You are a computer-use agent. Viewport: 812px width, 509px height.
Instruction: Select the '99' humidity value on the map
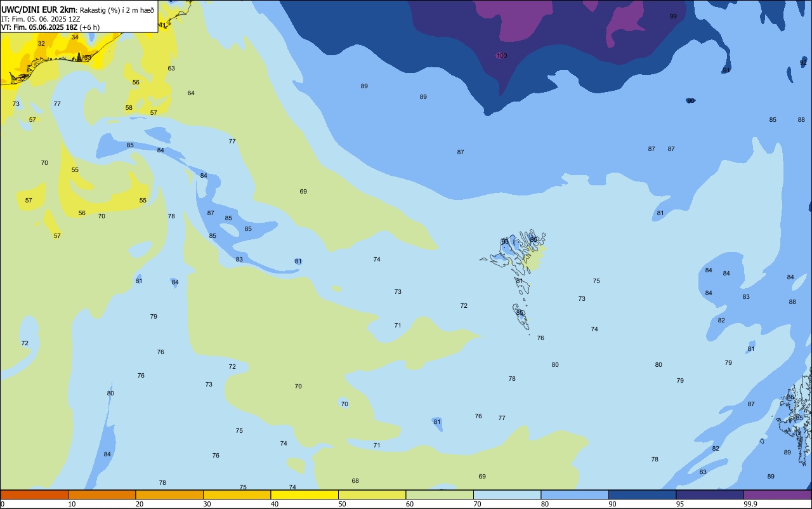point(673,17)
